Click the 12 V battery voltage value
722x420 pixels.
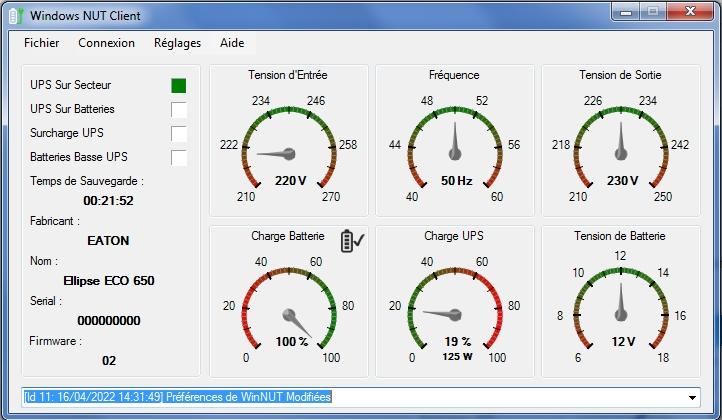[x=623, y=342]
